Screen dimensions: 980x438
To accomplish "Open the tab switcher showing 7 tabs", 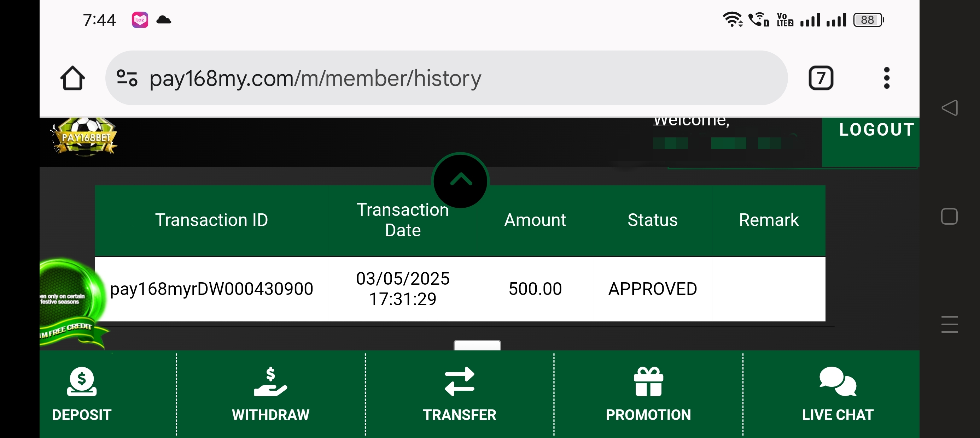I will coord(821,78).
